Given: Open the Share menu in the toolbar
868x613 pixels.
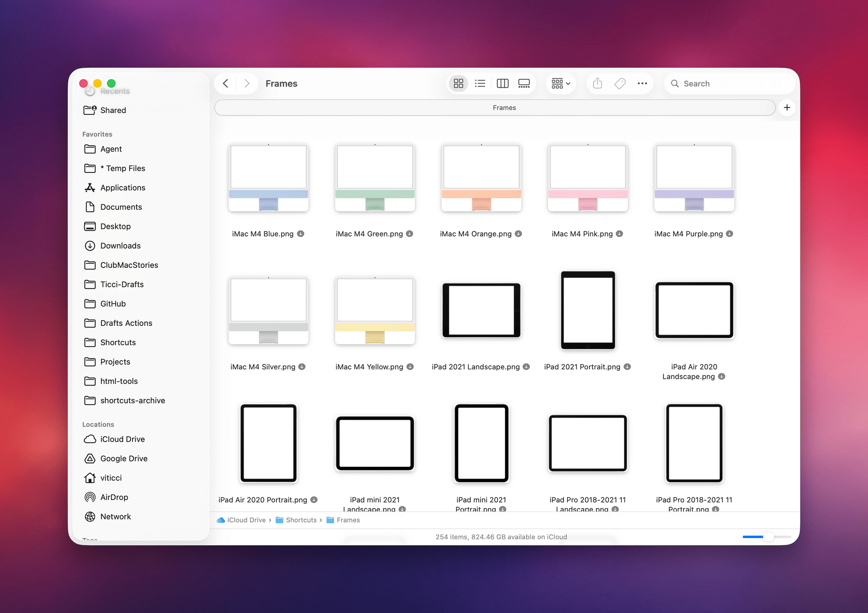Looking at the screenshot, I should [x=597, y=83].
